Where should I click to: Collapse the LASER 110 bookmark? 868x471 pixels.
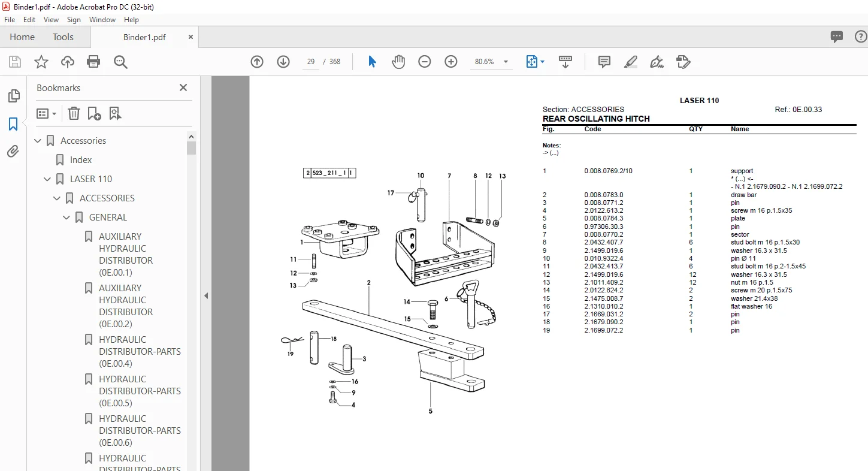click(48, 179)
